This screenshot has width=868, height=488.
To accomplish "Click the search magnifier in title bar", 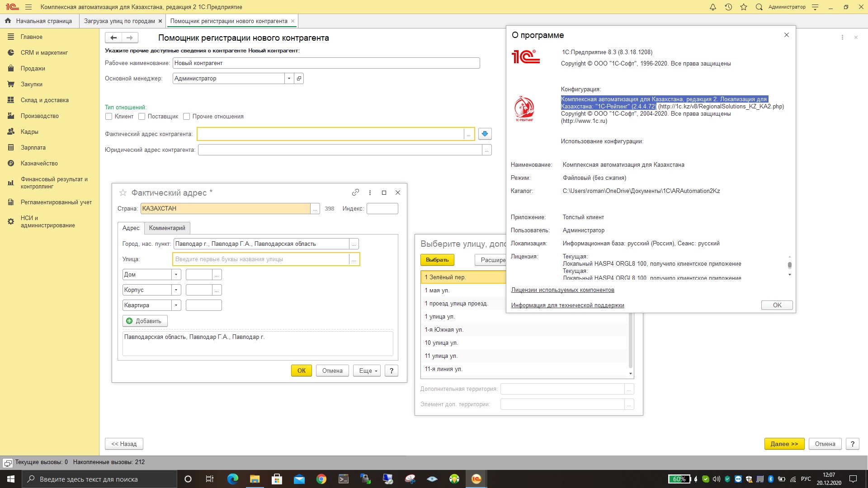I will (759, 7).
